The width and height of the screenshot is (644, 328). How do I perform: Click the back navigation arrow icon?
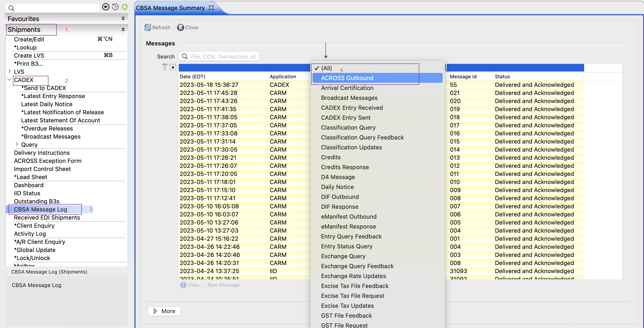pos(106,7)
